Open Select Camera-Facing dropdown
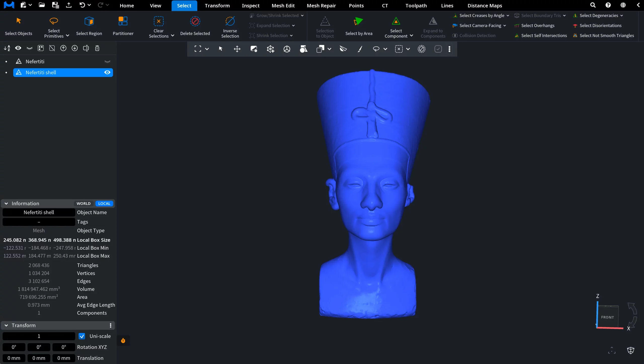The height and width of the screenshot is (364, 644). click(505, 26)
